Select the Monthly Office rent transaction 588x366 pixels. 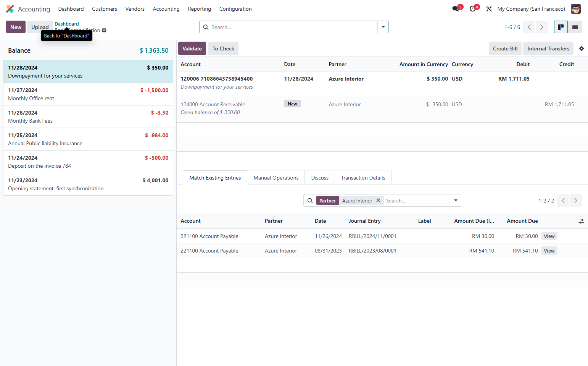click(x=88, y=94)
